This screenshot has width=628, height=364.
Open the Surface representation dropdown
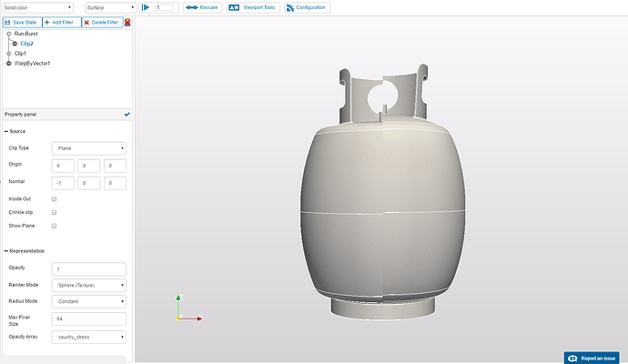109,7
